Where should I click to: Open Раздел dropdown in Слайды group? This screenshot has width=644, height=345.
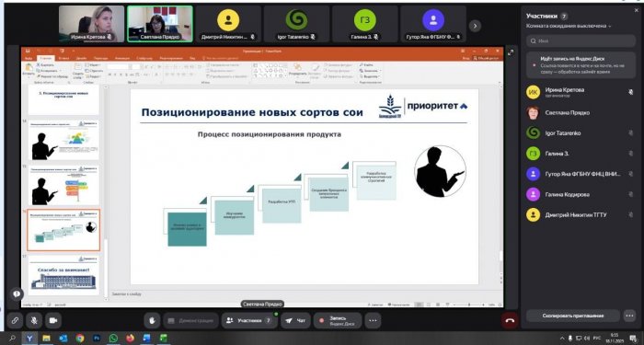pyautogui.click(x=93, y=76)
